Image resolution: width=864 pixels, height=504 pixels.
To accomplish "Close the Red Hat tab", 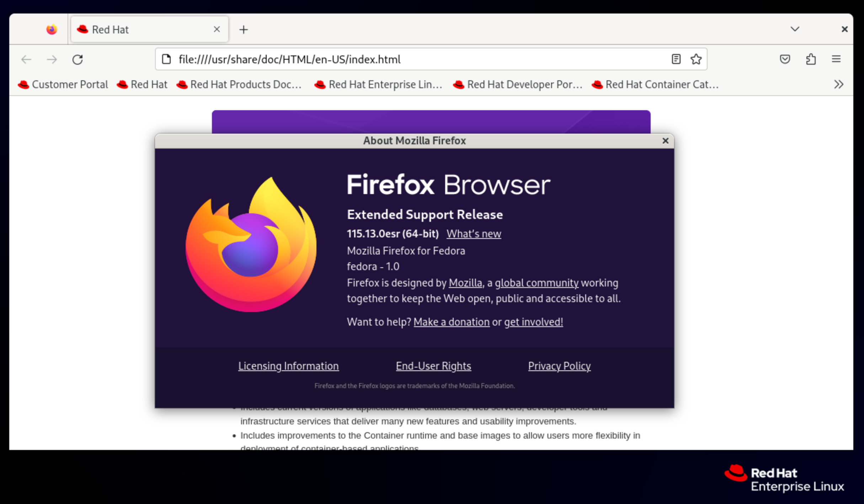I will (217, 30).
